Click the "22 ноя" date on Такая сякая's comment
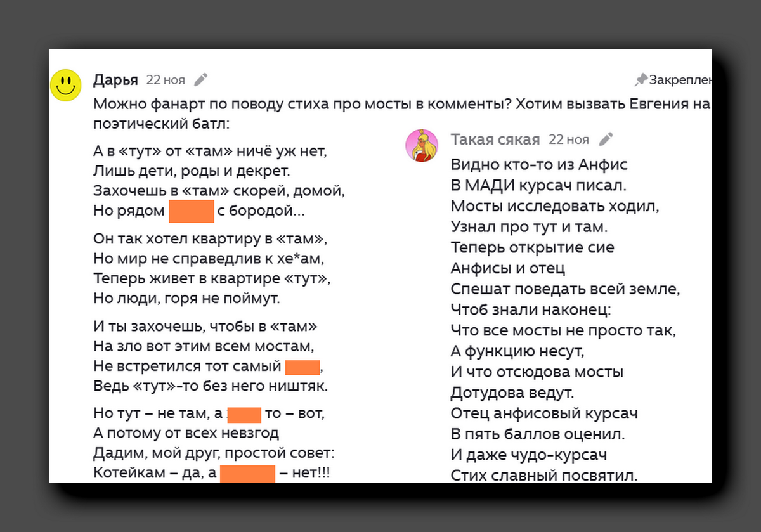The width and height of the screenshot is (761, 532). (x=569, y=139)
